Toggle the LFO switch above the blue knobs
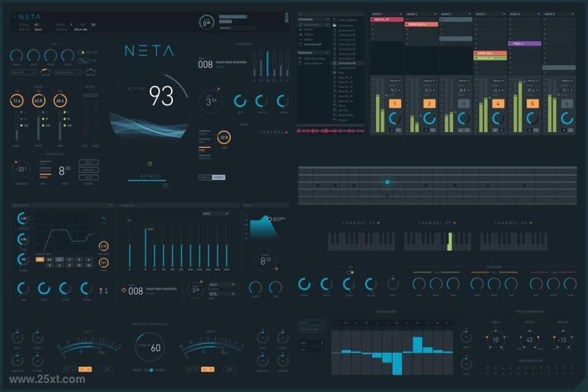This screenshot has width=588, height=392. (350, 272)
